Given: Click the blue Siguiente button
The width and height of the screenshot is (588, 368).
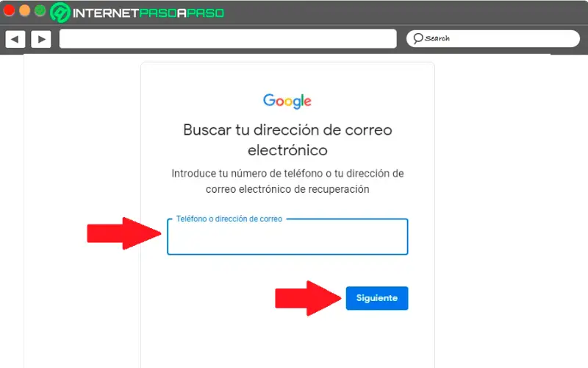Looking at the screenshot, I should (377, 298).
